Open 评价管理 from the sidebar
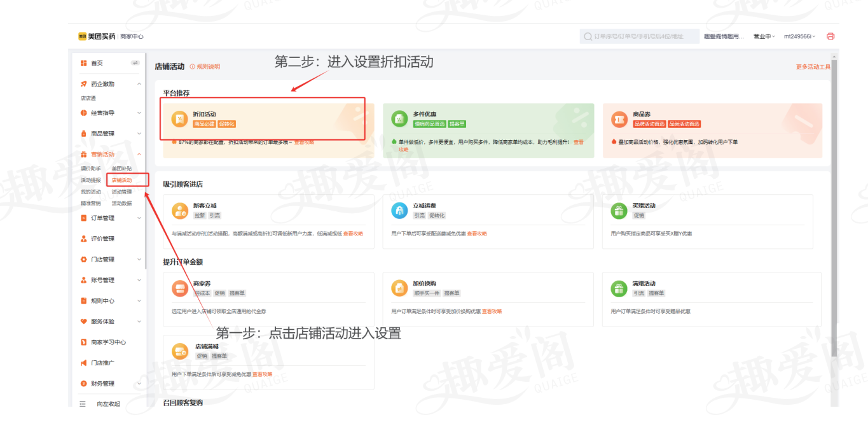This screenshot has height=443, width=868. coord(102,239)
